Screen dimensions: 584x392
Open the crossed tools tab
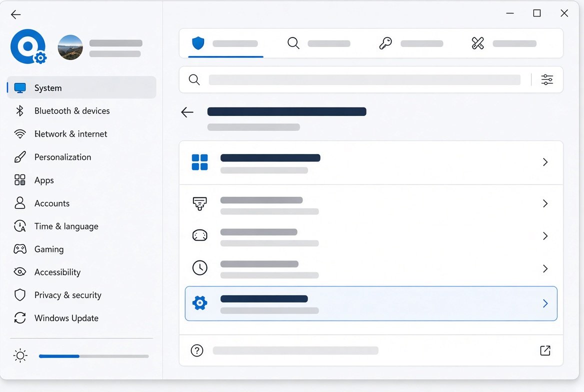[x=503, y=43]
